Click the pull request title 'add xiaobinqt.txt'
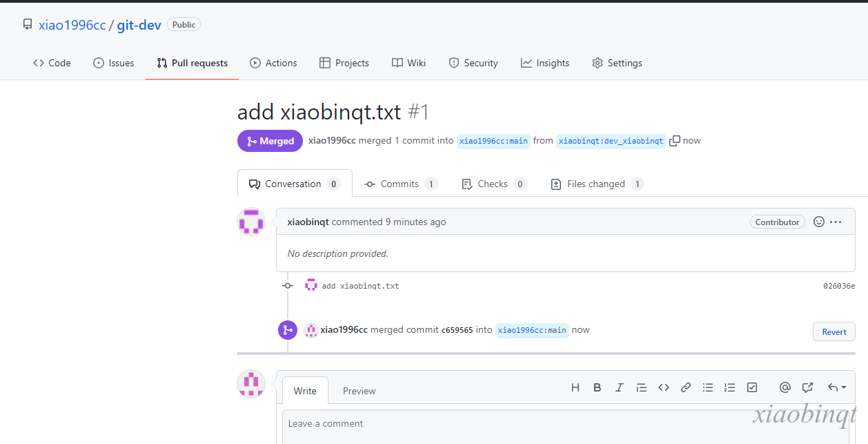Viewport: 868px width, 444px height. 319,112
